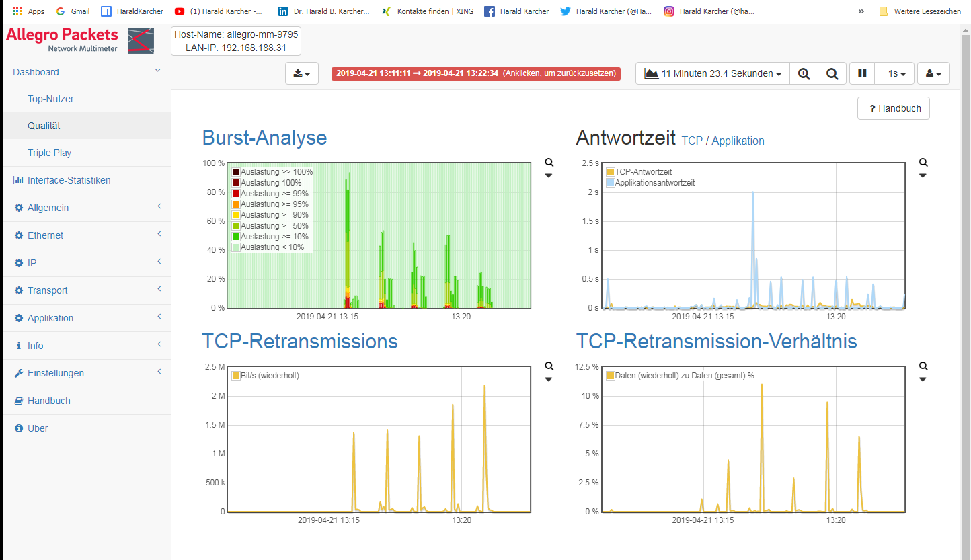Click magnifier icon beside TCP-Retransmission-Verhältnis chart
Image resolution: width=971 pixels, height=560 pixels.
coord(923,366)
